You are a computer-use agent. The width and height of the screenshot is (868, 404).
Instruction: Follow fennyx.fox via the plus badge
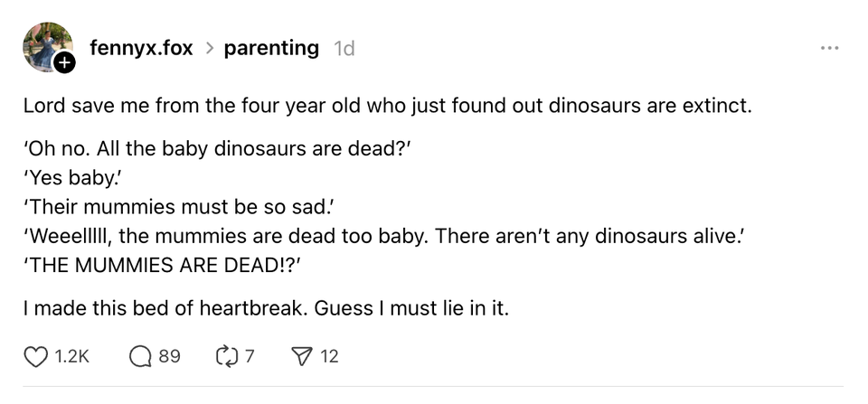point(63,64)
